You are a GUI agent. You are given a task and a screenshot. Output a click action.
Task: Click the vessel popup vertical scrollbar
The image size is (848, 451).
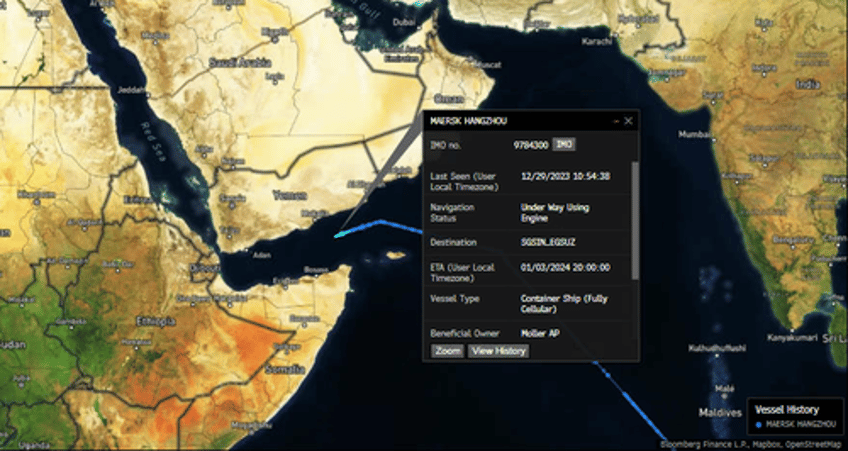635,220
